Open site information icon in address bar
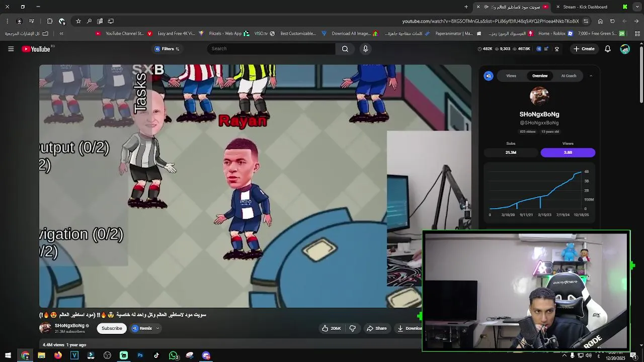Viewport: 644px width, 362px height. tap(586, 21)
